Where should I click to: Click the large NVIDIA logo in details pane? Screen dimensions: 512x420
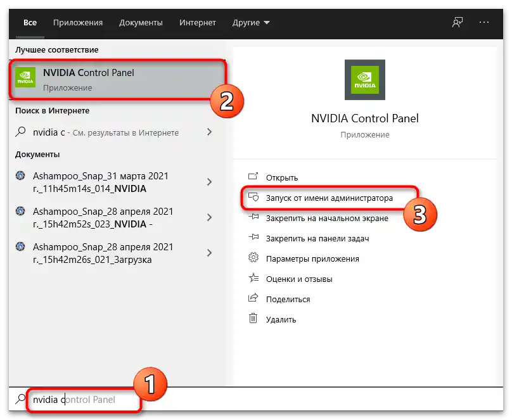pyautogui.click(x=365, y=80)
